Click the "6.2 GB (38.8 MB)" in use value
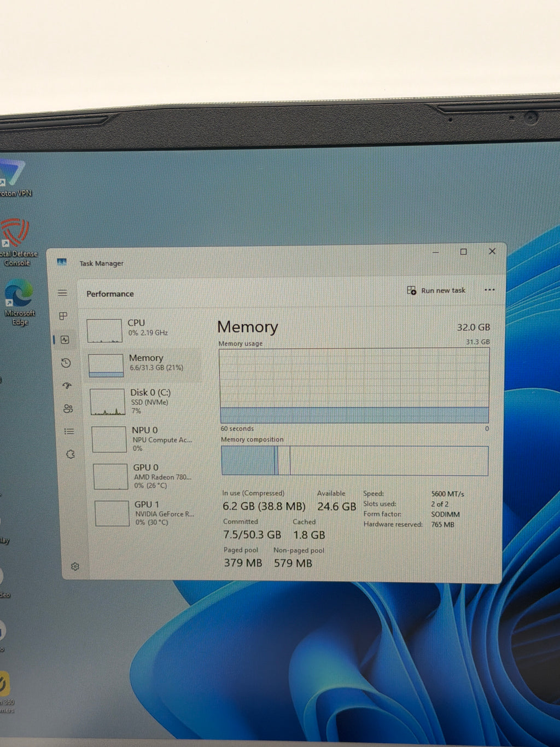This screenshot has width=560, height=747. coord(264,506)
